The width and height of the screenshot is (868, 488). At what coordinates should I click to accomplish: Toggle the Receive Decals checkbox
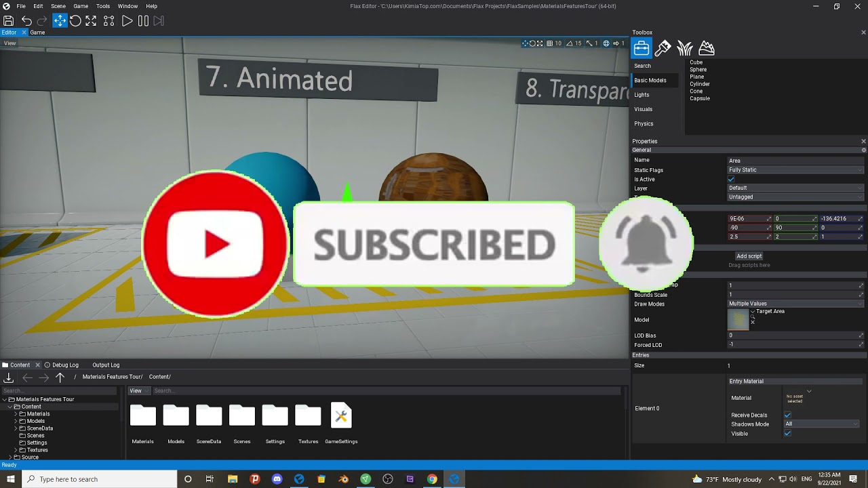tap(787, 415)
